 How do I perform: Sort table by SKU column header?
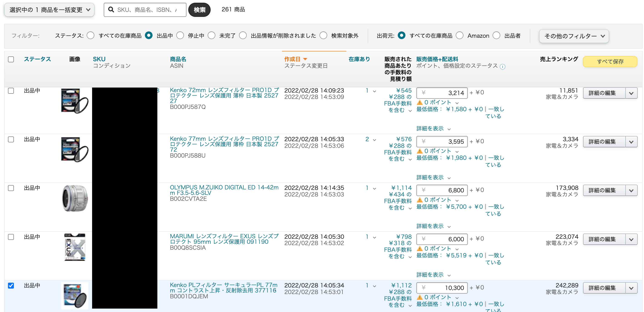click(99, 59)
